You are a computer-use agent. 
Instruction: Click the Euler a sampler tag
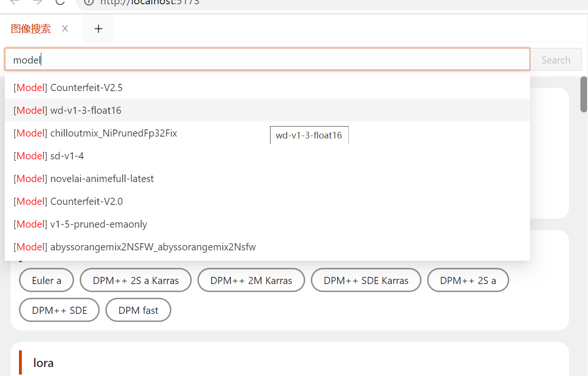(x=47, y=280)
